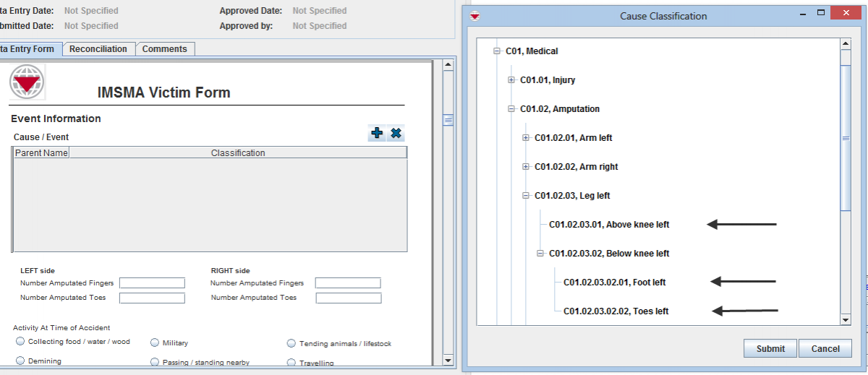Click the classification tree vertical scrollbar thumb

coord(845,137)
